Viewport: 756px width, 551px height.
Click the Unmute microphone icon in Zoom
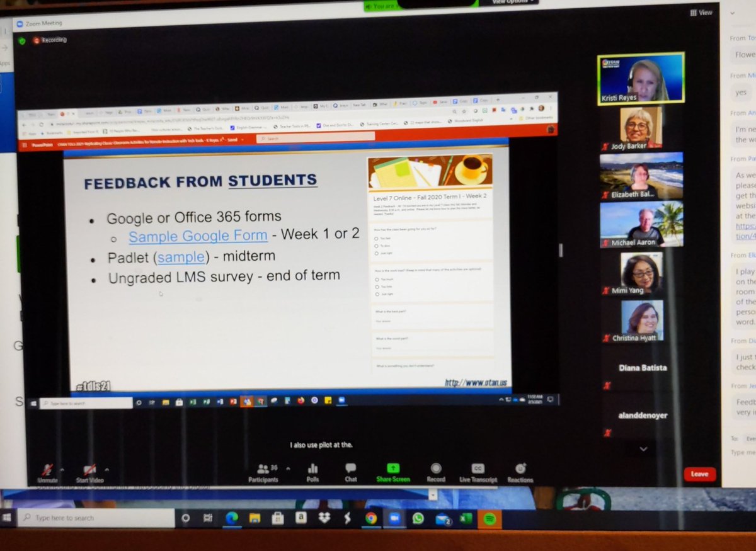point(47,470)
